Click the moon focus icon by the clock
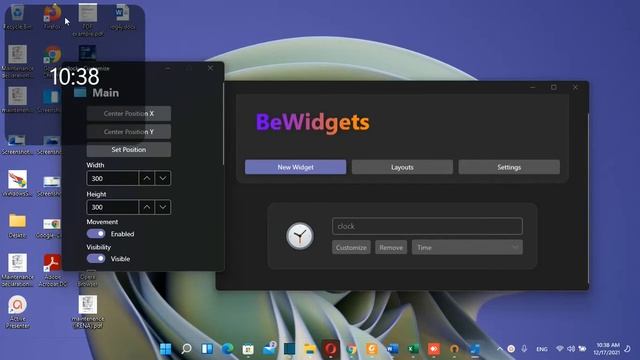The image size is (640, 360). point(627,349)
